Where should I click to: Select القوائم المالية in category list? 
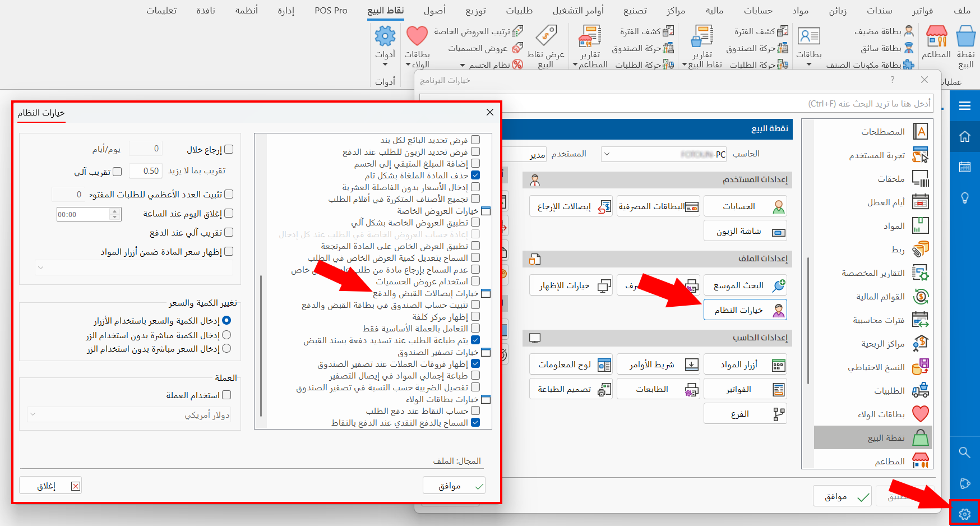pyautogui.click(x=872, y=296)
